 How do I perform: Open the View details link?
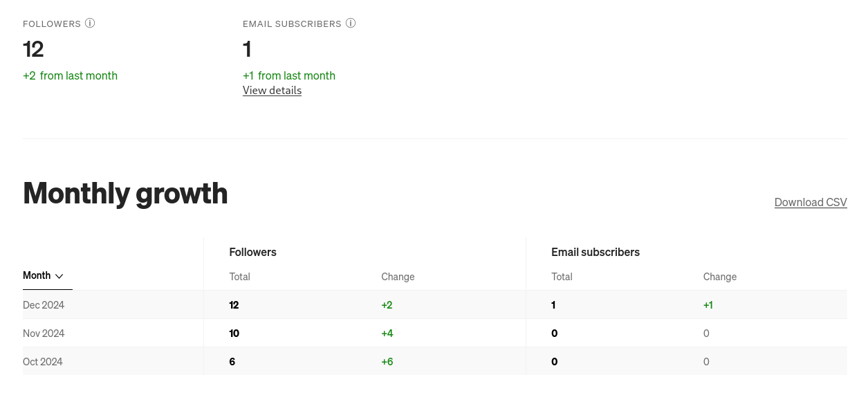click(272, 90)
